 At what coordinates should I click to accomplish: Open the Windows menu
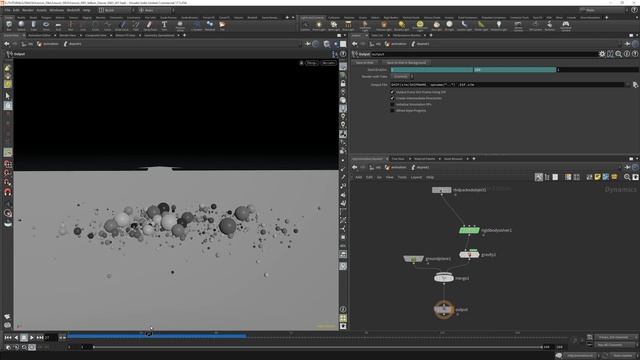pos(56,10)
